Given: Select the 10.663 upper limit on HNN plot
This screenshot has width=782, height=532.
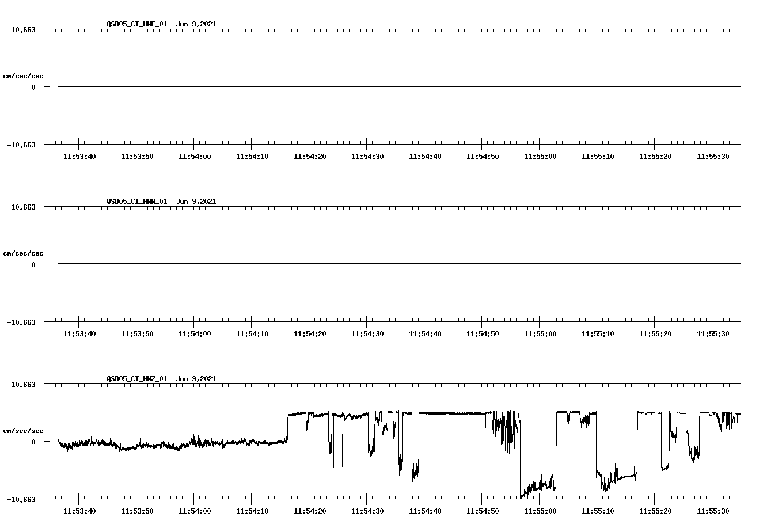Looking at the screenshot, I should (23, 207).
